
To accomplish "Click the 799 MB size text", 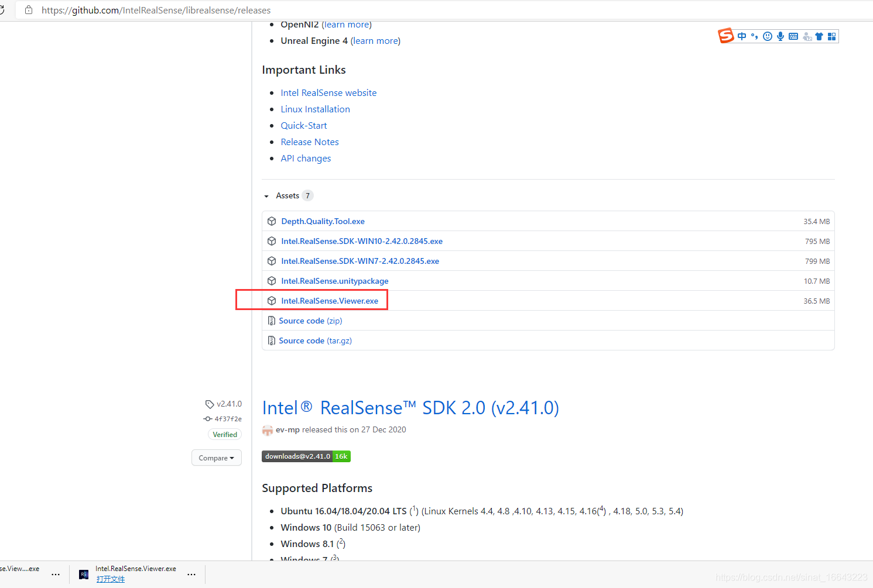I will coord(817,262).
